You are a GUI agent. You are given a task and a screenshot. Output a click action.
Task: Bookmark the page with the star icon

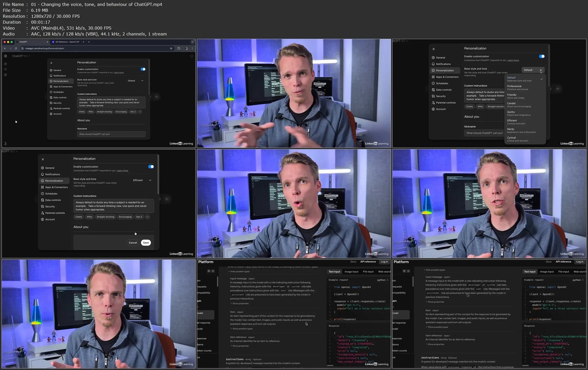171,48
